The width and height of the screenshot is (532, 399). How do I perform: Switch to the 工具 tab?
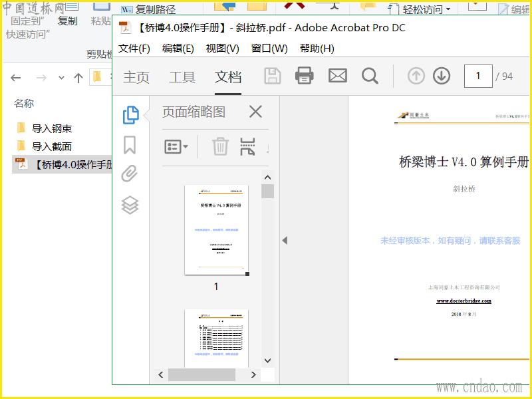[x=182, y=77]
